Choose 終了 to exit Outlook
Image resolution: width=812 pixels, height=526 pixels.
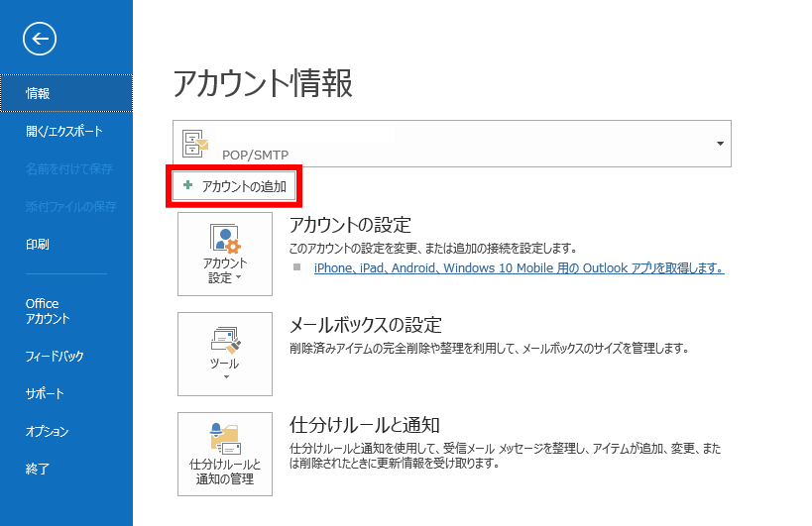[x=66, y=469]
